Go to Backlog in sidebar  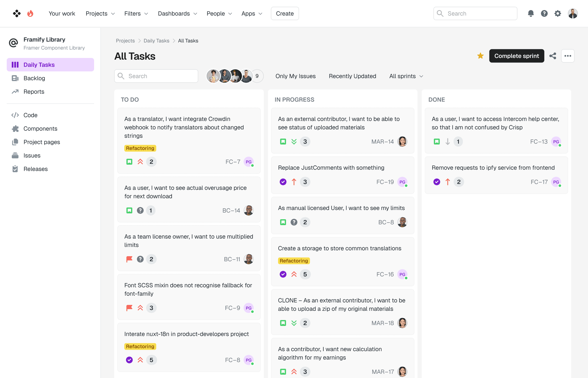(x=34, y=78)
